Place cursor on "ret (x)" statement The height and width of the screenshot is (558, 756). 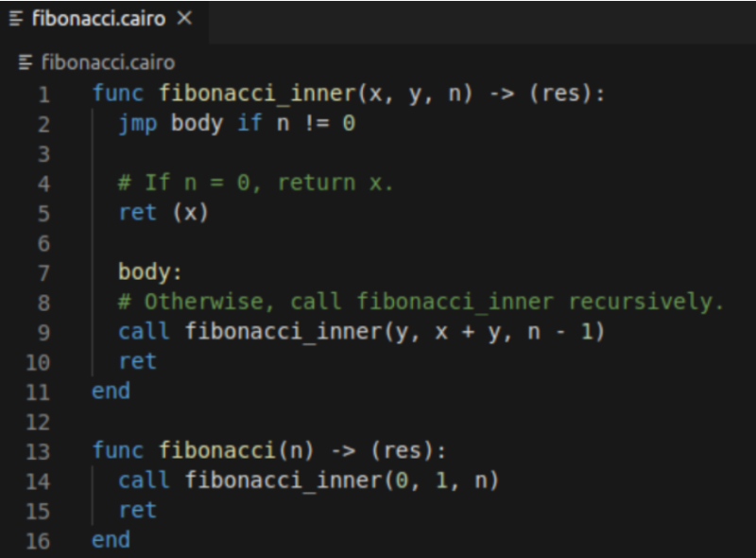pyautogui.click(x=163, y=213)
